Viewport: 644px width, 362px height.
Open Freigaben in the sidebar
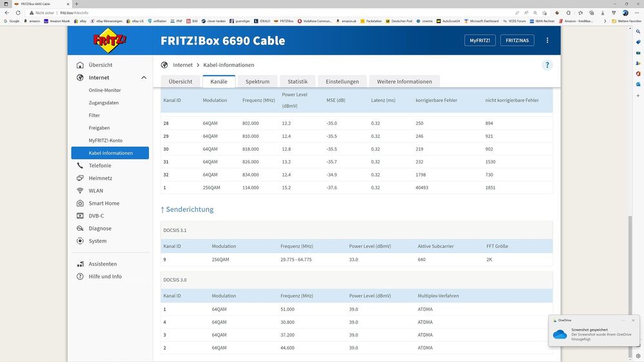(99, 128)
